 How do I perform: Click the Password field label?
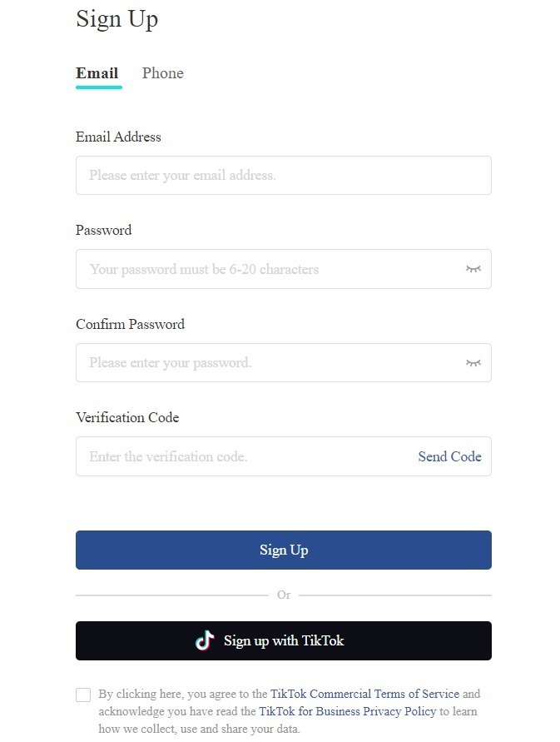pos(103,230)
